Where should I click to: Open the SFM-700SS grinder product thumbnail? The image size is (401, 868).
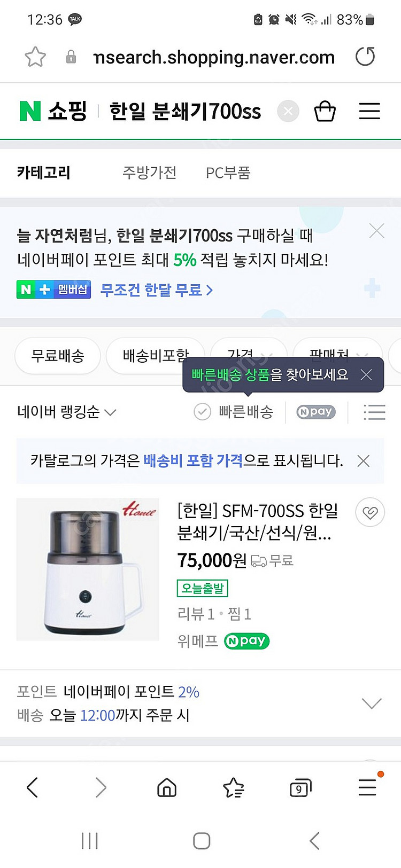click(x=88, y=569)
